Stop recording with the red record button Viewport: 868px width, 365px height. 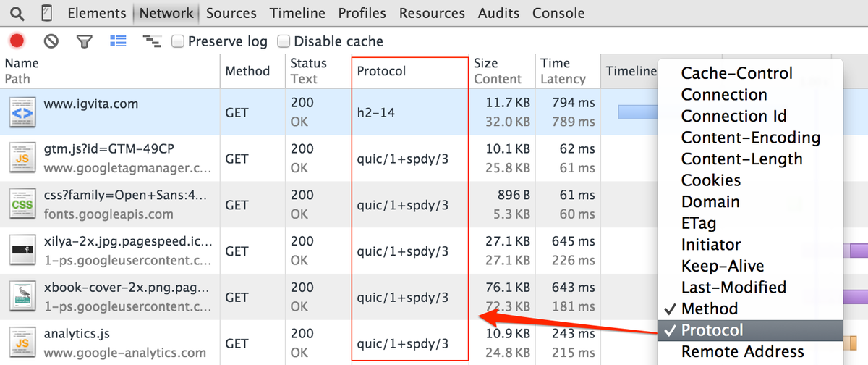[x=17, y=41]
